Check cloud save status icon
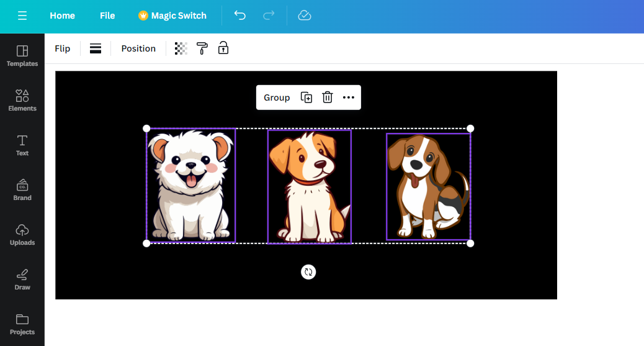The image size is (644, 346). 305,16
